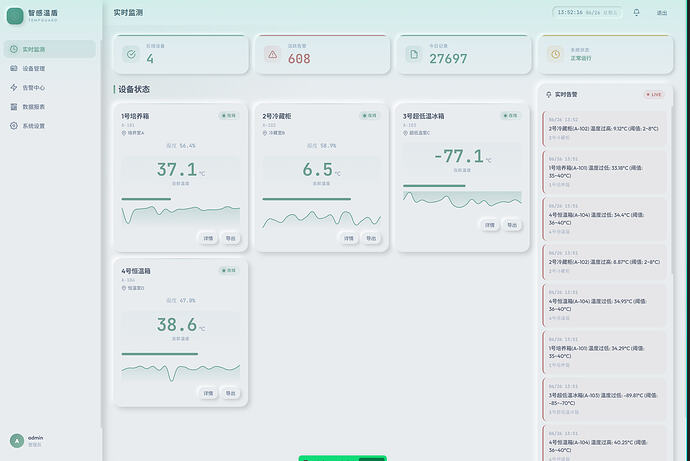Screen dimensions: 690x461
Task: Go to 告警中心 in the sidebar
Action: click(50, 88)
